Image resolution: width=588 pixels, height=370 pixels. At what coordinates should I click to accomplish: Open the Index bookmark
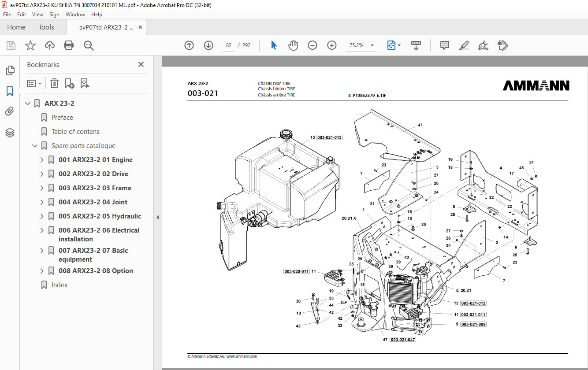point(60,285)
